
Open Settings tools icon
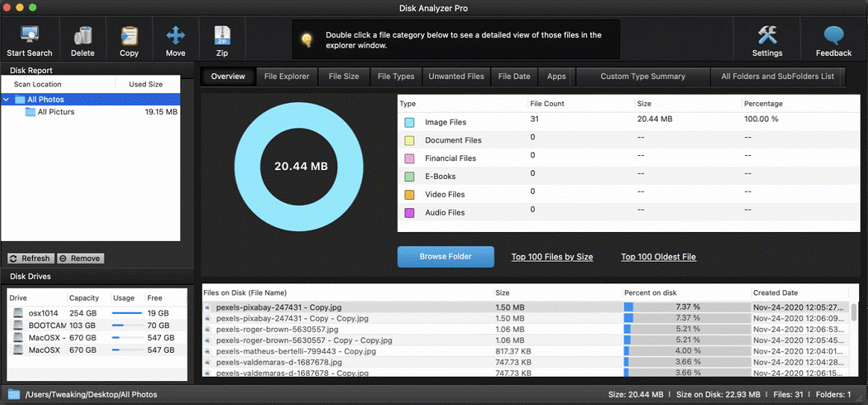click(767, 35)
